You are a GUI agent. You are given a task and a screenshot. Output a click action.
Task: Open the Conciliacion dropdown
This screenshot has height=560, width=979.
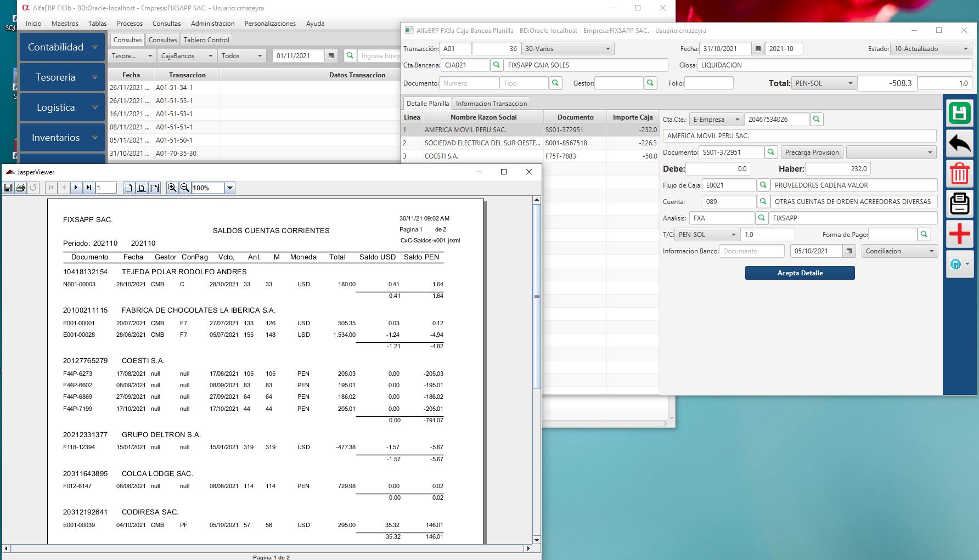899,251
